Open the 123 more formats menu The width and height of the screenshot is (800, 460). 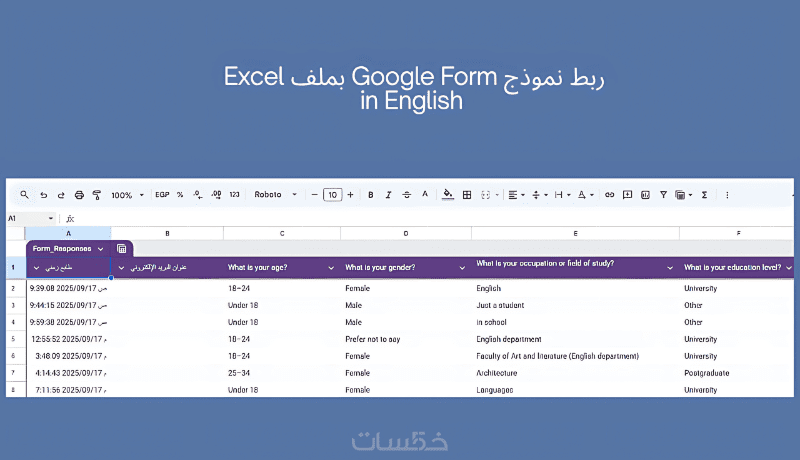pyautogui.click(x=234, y=194)
